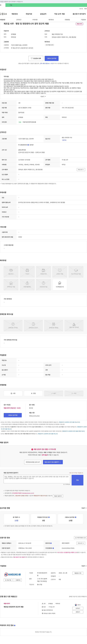Expand 채용 담당자 정보 열람하기 dropdown
The height and width of the screenshot is (644, 87).
point(53,462)
